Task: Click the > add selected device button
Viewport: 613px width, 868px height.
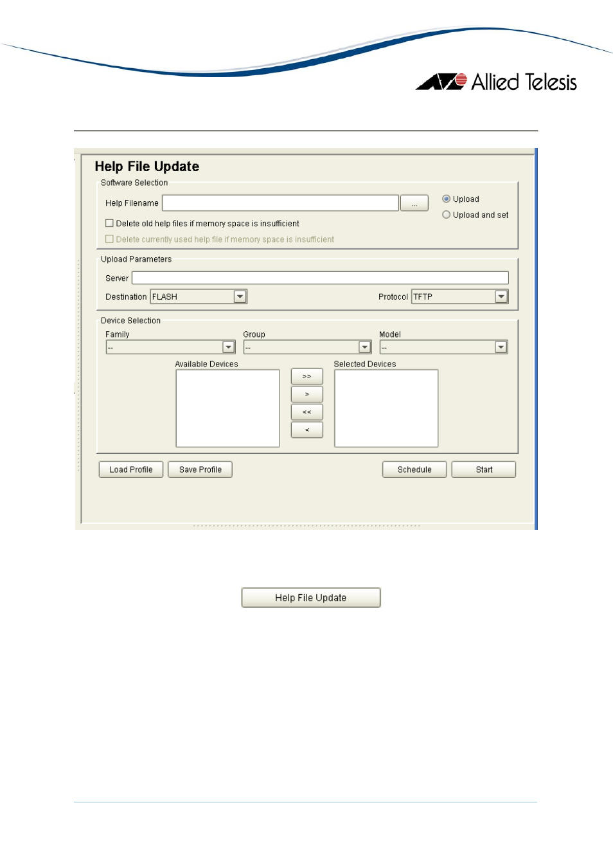Action: (x=306, y=394)
